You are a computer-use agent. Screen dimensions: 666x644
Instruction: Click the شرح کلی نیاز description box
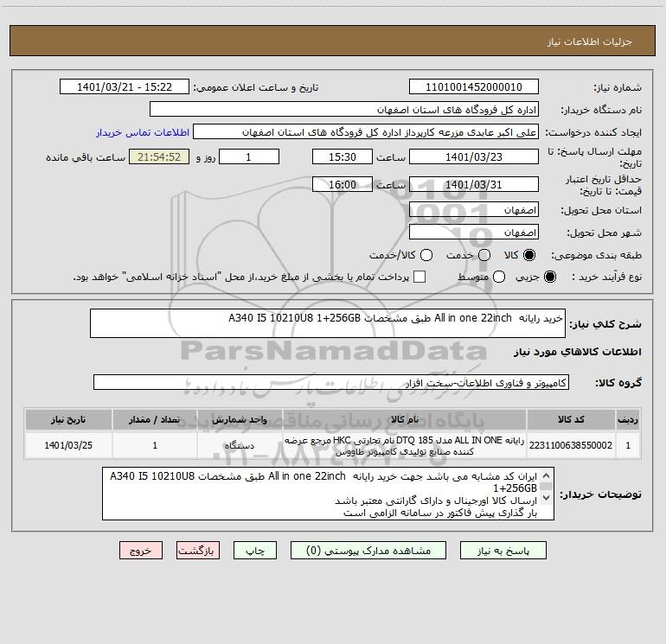328,323
